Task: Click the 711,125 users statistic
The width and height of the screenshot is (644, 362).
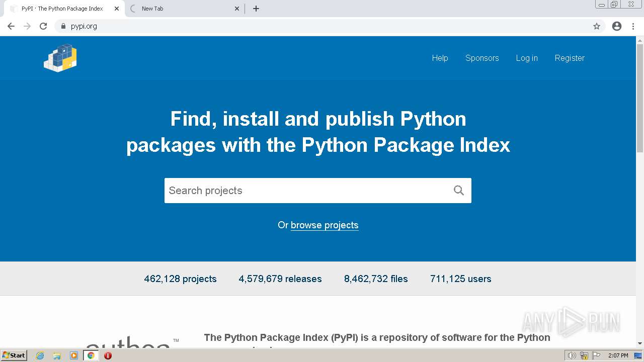Action: tap(461, 279)
